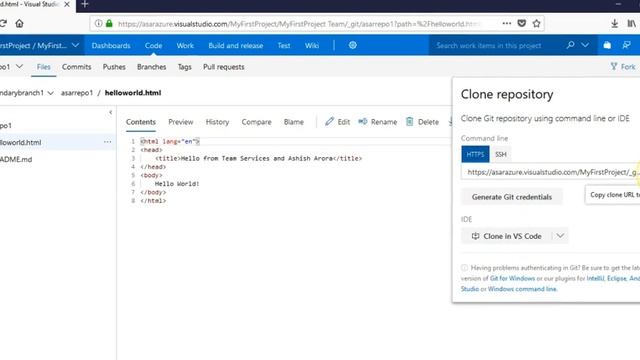Click the Edit pencil button
Viewport: 640px width, 360px height.
tap(338, 122)
